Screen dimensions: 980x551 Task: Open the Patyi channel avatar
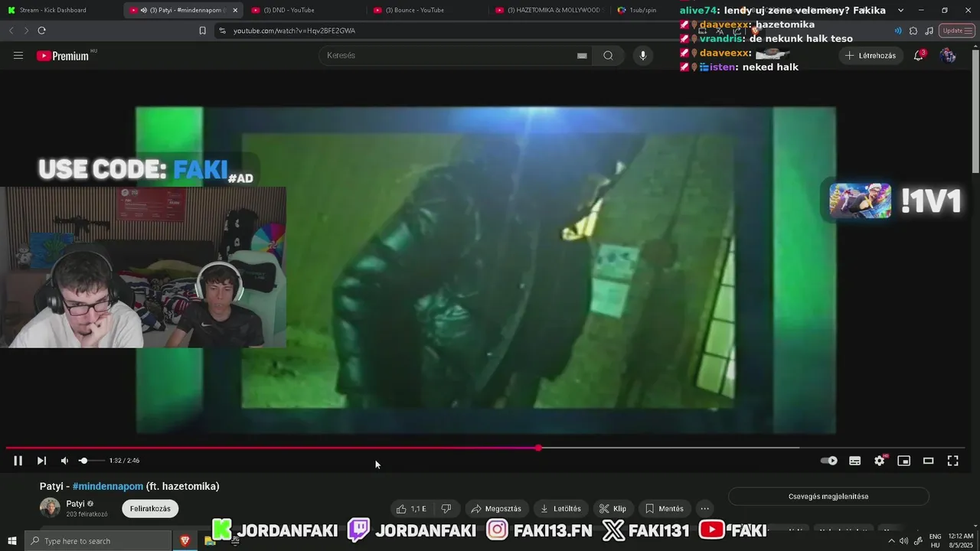point(50,507)
